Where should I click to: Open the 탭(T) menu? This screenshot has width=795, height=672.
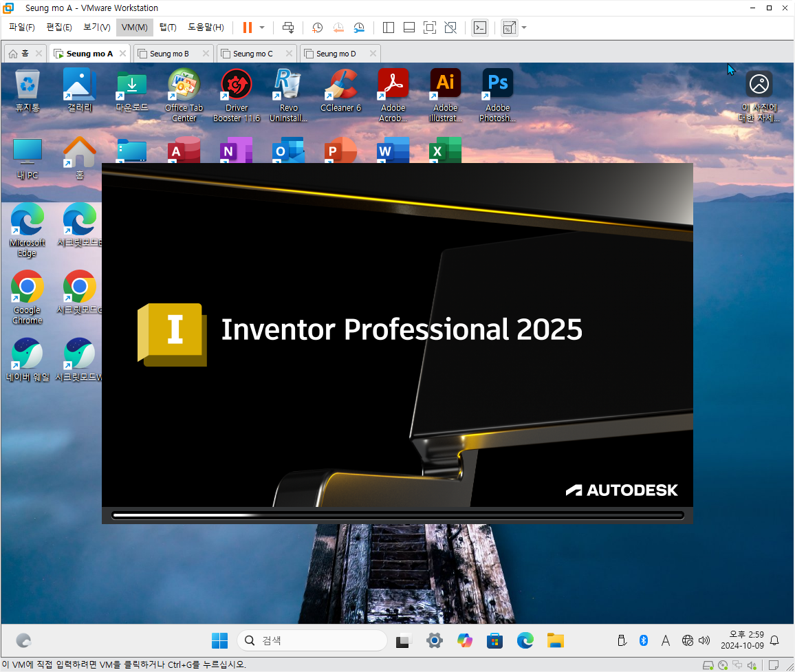pos(168,28)
